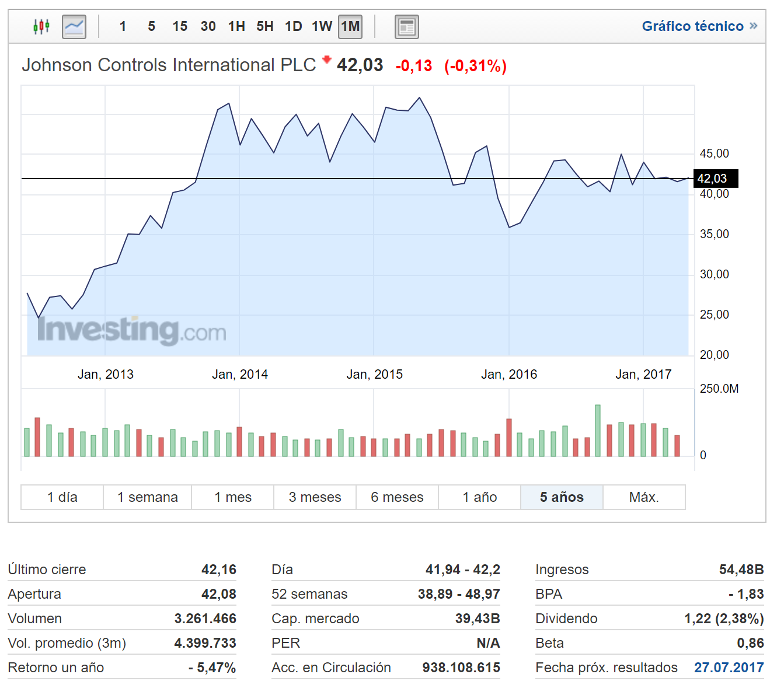Select the area line chart icon
Image resolution: width=784 pixels, height=688 pixels.
tap(74, 26)
